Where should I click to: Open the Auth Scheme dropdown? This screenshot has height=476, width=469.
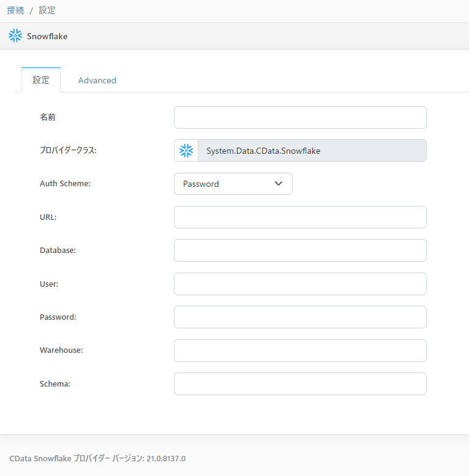tap(233, 184)
